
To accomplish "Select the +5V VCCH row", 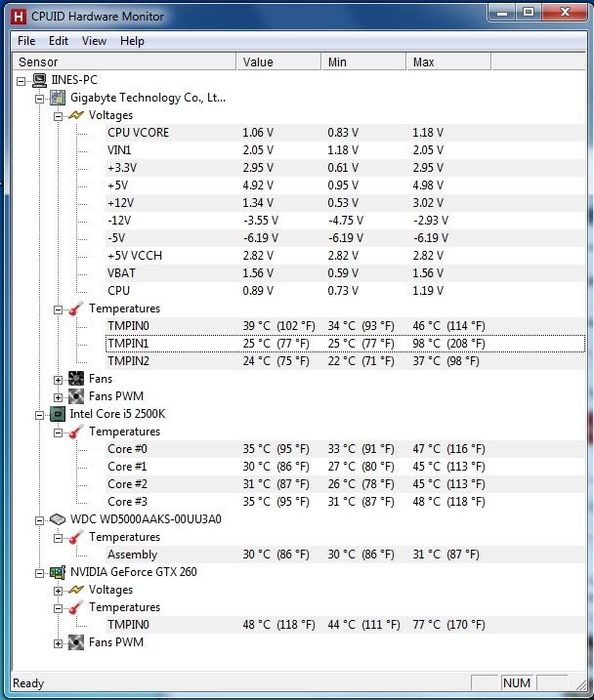I will (x=346, y=256).
